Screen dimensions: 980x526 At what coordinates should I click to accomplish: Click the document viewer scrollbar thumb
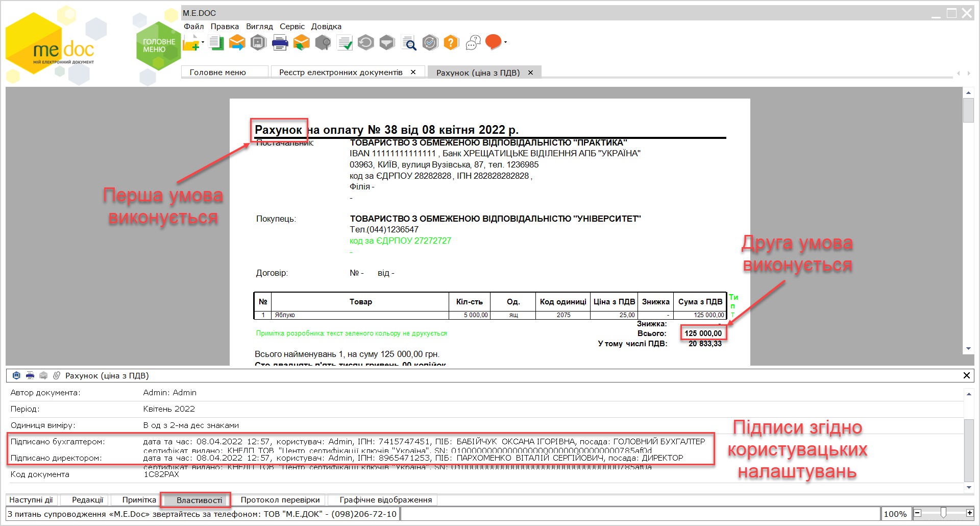click(968, 110)
